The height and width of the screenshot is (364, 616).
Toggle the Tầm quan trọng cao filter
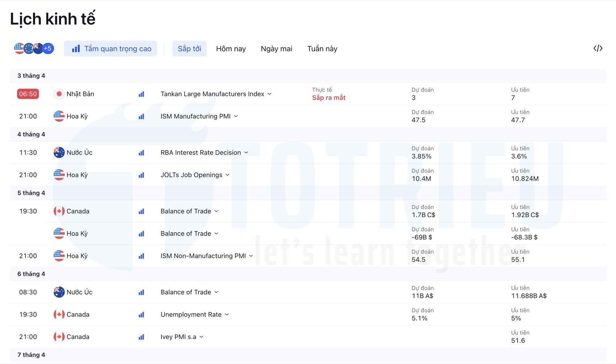110,48
